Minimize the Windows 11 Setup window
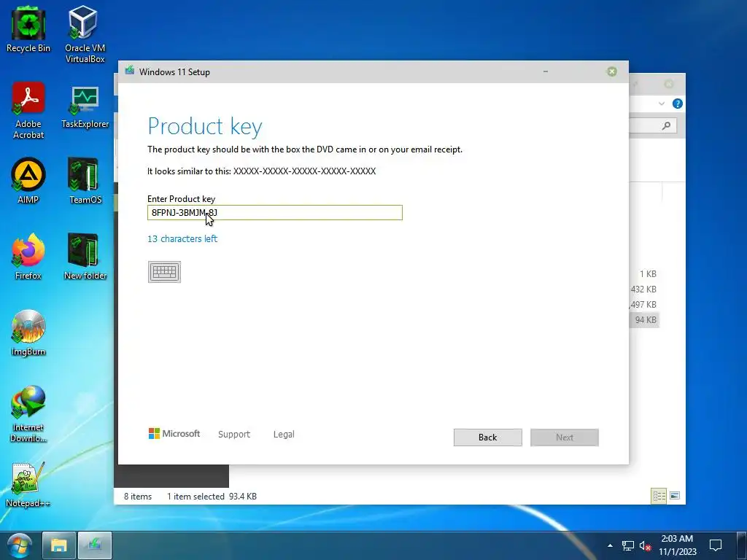The image size is (747, 560). click(x=546, y=72)
